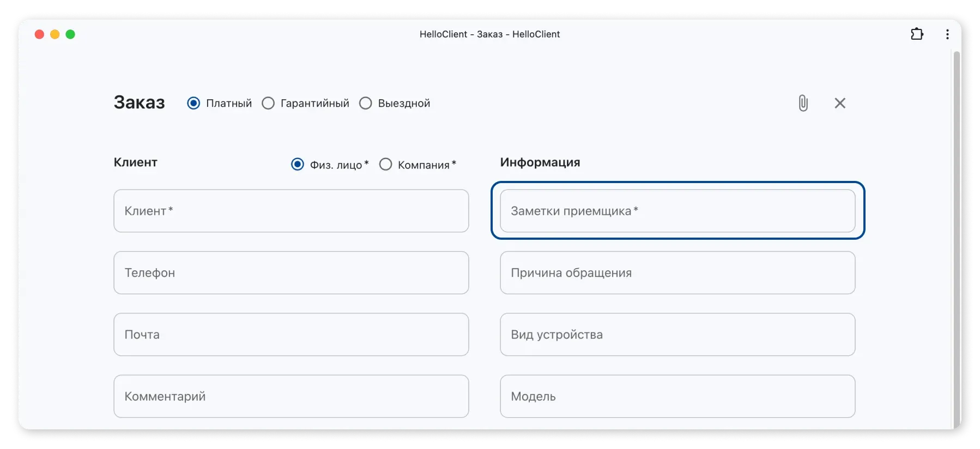Viewport: 980px width, 449px height.
Task: Focus the Заметки приемщика field
Action: pos(677,211)
